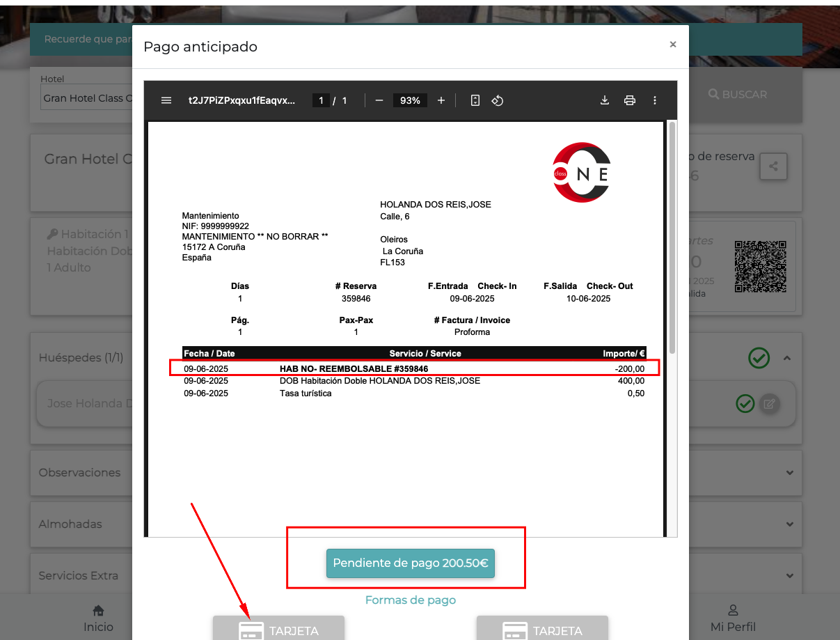The width and height of the screenshot is (840, 640).
Task: Click Pendiente de pago 200.50€ button
Action: (410, 563)
